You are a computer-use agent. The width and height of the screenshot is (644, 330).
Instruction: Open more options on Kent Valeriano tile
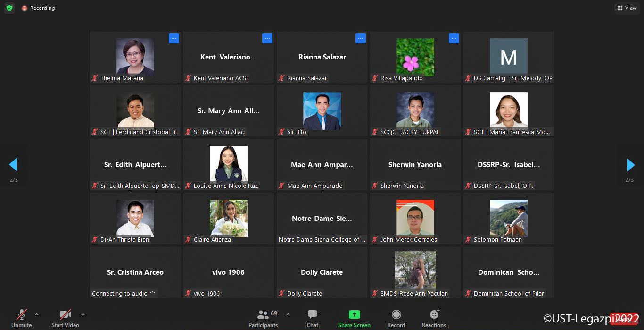click(x=267, y=39)
